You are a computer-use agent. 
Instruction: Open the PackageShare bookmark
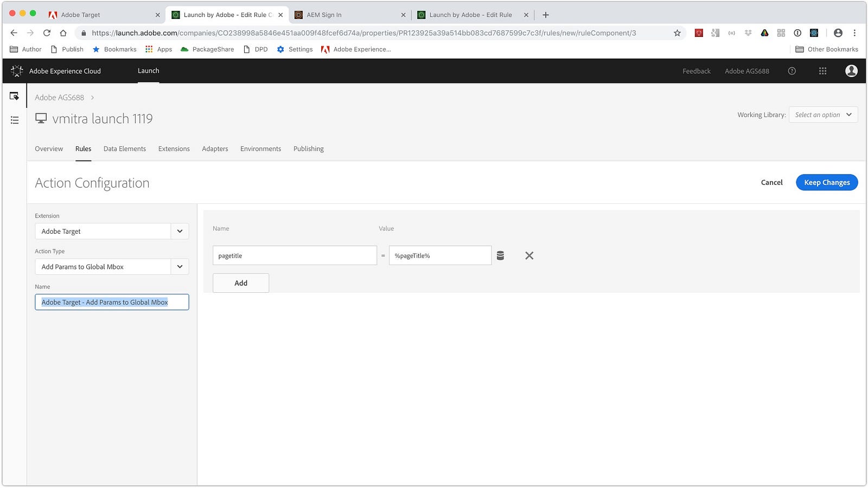pyautogui.click(x=207, y=49)
